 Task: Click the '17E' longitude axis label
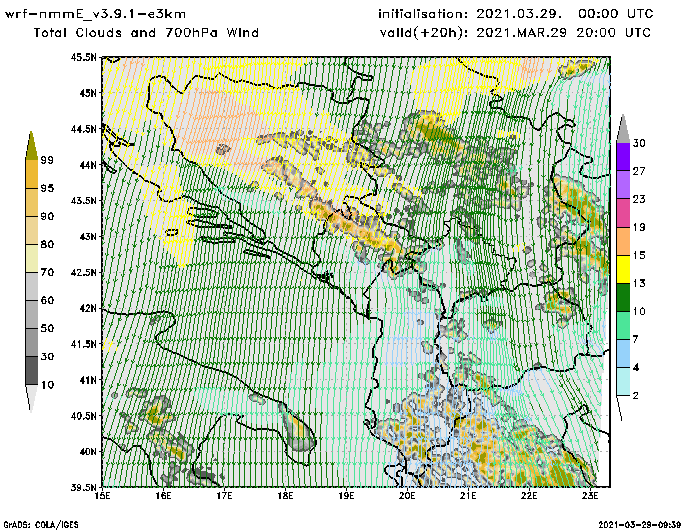[x=224, y=496]
